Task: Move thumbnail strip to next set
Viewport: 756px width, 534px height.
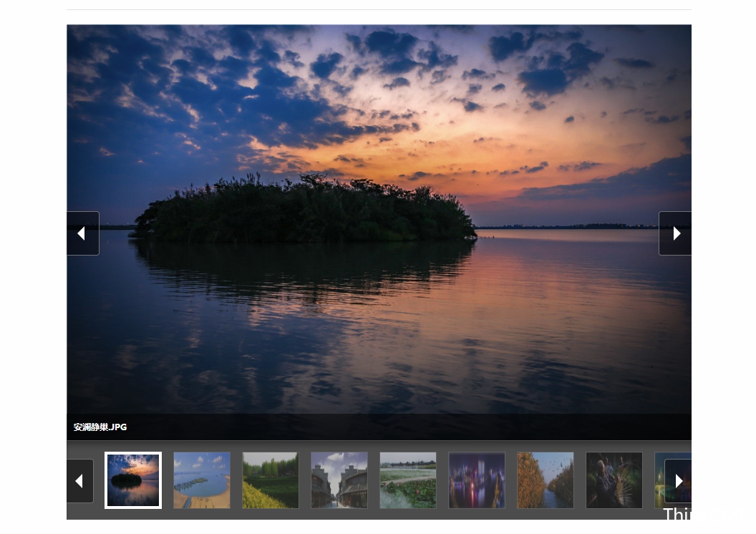Action: click(x=678, y=481)
